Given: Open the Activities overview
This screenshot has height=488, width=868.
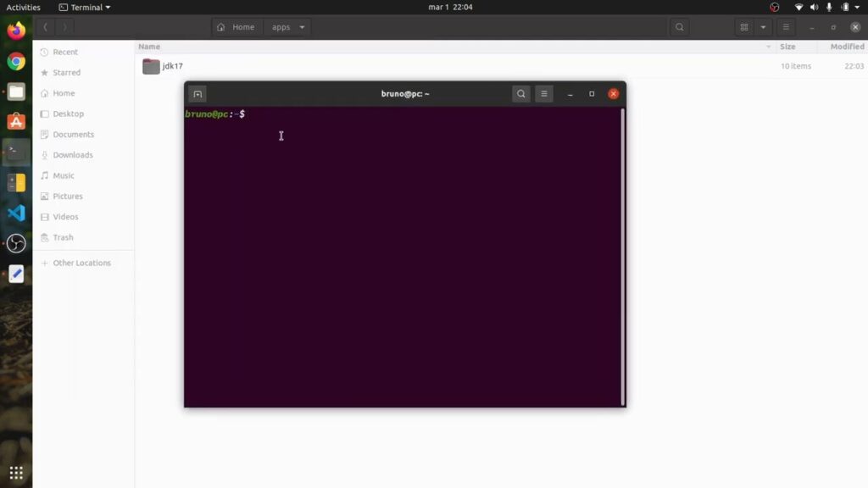Looking at the screenshot, I should (x=23, y=7).
